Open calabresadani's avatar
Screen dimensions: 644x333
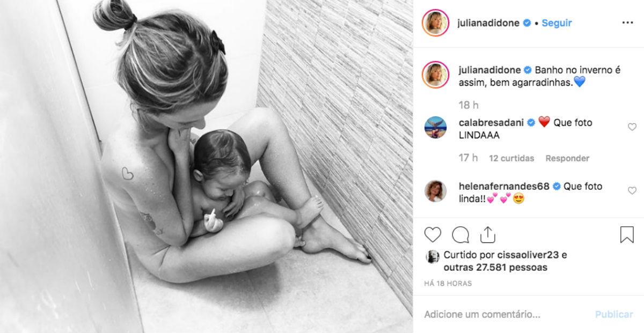(x=435, y=128)
